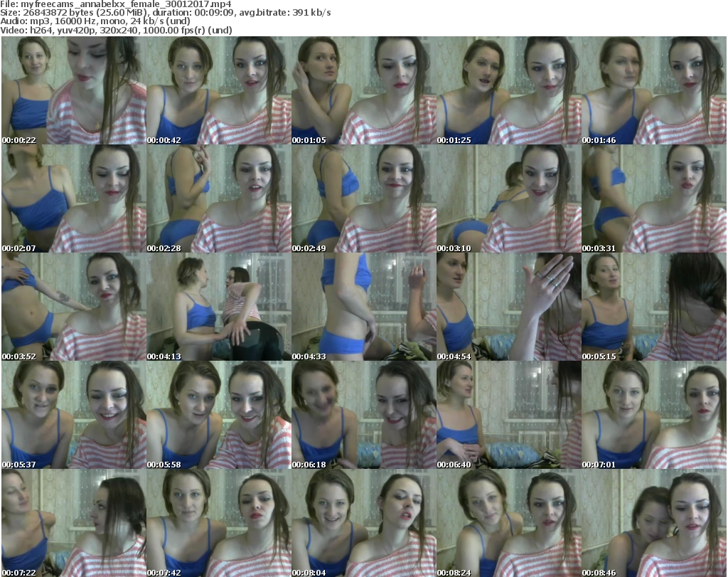Open the thumbnail stamped 00:03:10

click(509, 198)
